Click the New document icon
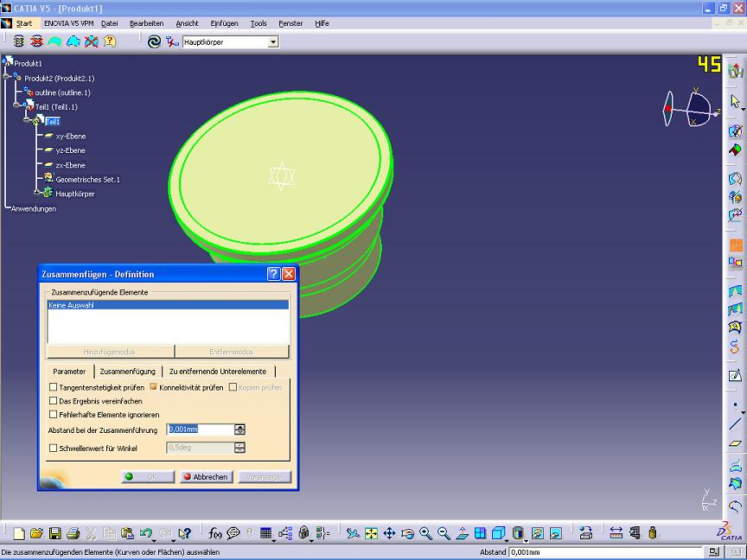 pos(19,533)
